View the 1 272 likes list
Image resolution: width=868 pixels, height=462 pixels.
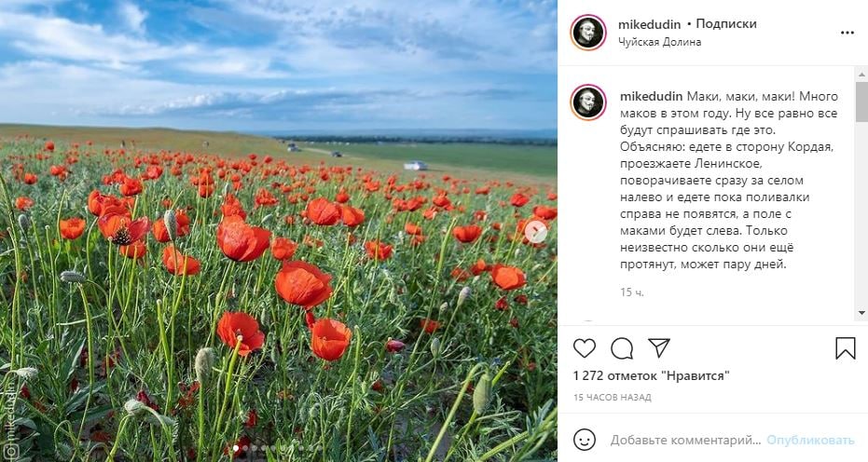click(x=651, y=375)
